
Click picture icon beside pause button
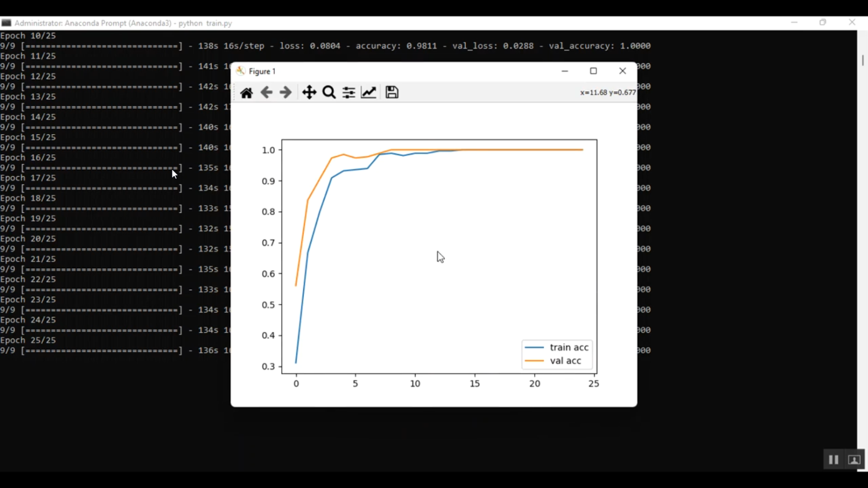click(854, 460)
